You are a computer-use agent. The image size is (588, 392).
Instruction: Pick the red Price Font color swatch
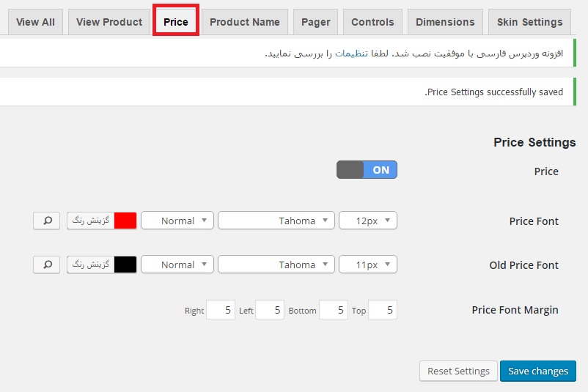[125, 221]
